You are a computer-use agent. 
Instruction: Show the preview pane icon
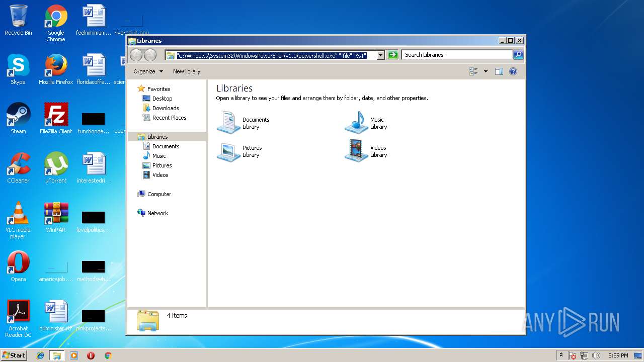[x=499, y=71]
